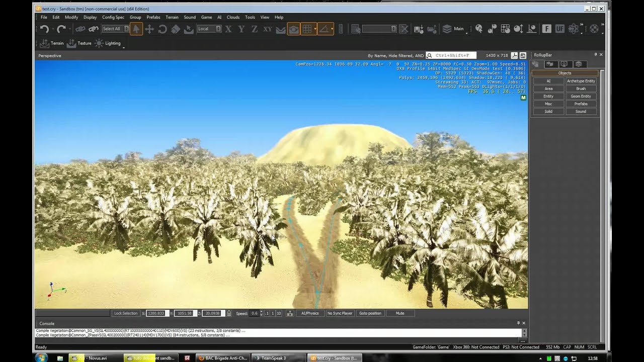
Task: Click the Lock Selection button
Action: click(126, 313)
